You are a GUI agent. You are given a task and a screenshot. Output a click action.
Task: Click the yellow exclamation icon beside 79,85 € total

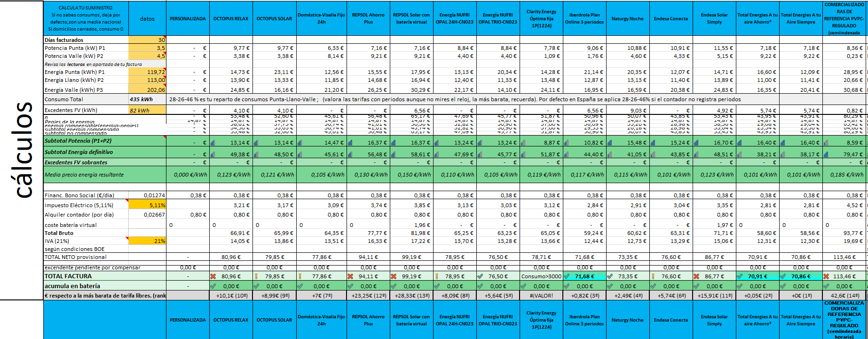point(256,276)
